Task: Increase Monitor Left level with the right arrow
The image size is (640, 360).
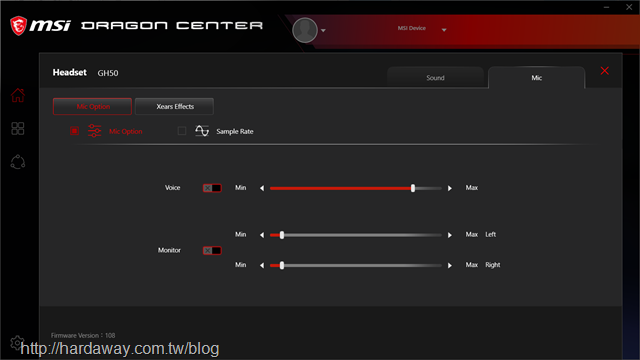Action: pos(449,235)
